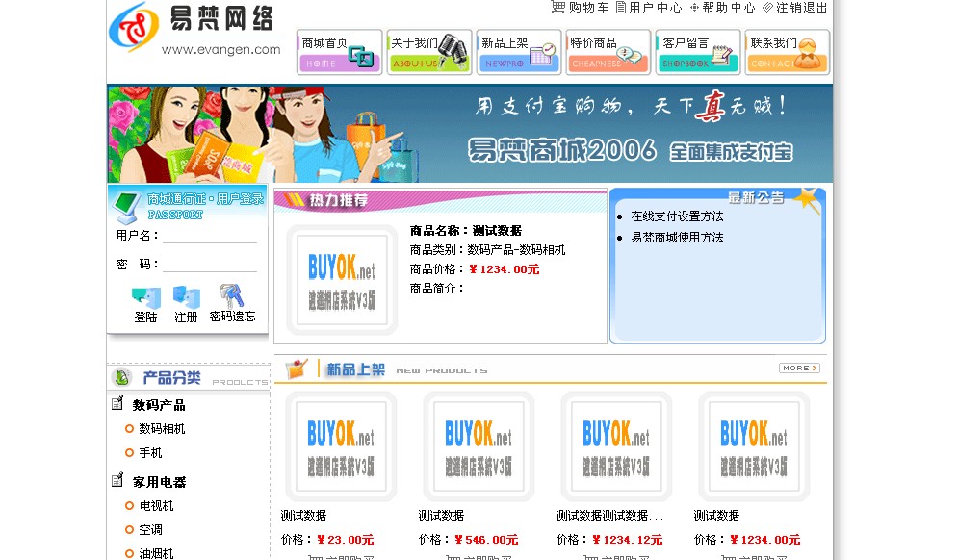Select the 数码产品 category heading
Viewport: 958px width, 560px height.
click(159, 405)
